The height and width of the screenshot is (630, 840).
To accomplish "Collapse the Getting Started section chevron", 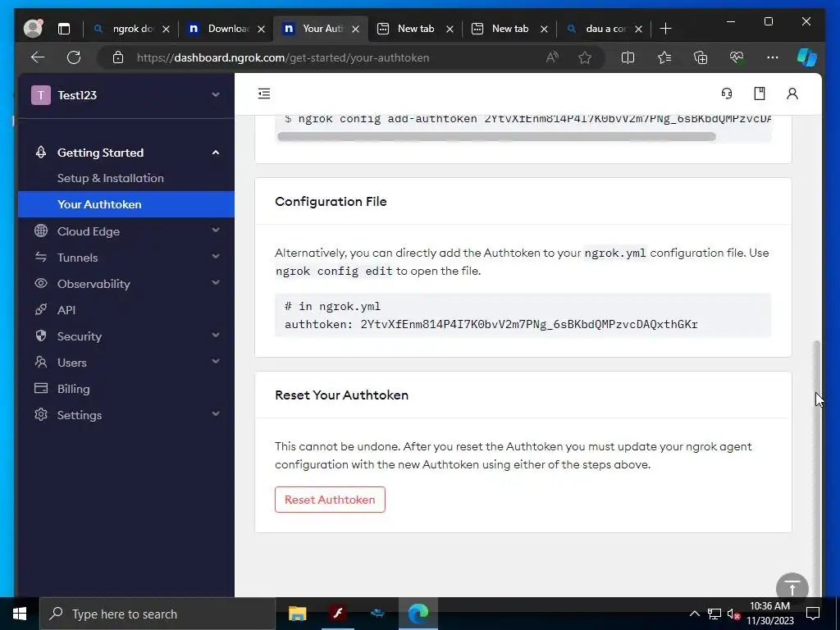I will pyautogui.click(x=216, y=153).
